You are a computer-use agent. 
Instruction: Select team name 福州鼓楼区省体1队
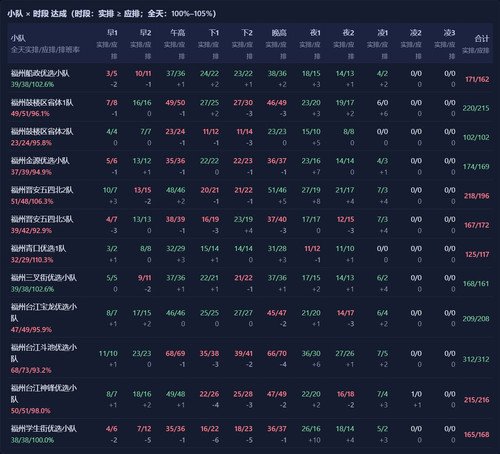42,102
